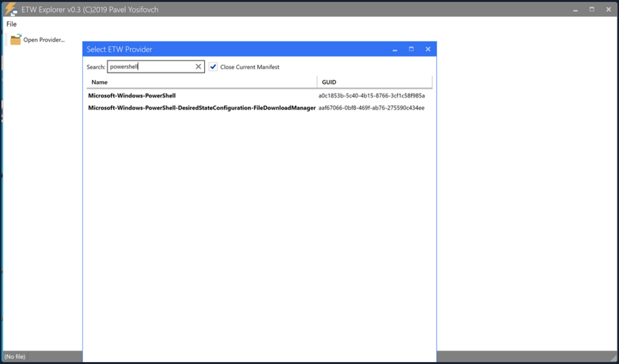This screenshot has height=364, width=619.
Task: Click the (No file) status bar label
Action: coord(15,357)
